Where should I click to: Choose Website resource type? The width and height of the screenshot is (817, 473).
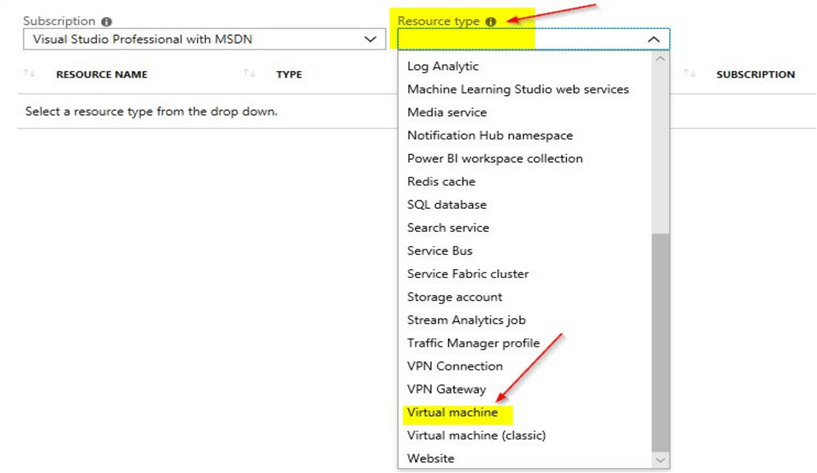pos(430,458)
